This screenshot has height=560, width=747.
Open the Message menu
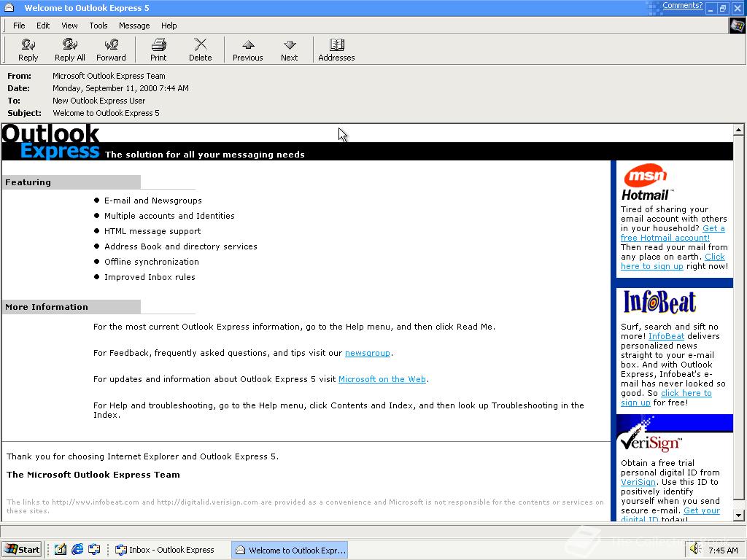point(134,26)
